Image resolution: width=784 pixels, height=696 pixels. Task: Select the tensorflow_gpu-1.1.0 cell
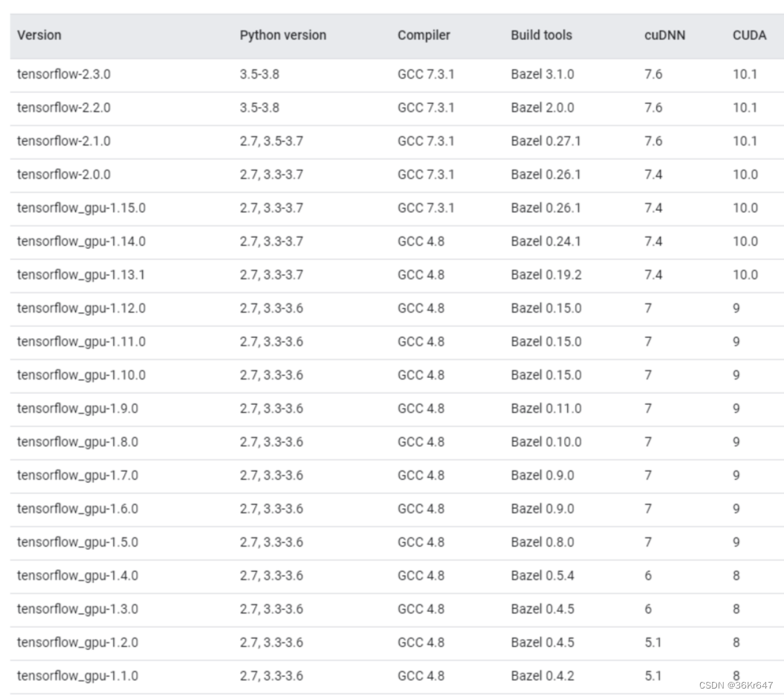[77, 677]
